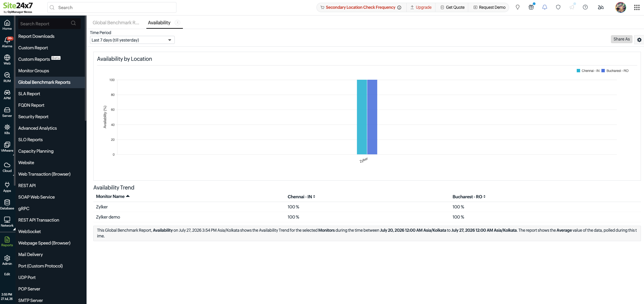
Task: Open the Home section in sidebar
Action: [x=7, y=25]
